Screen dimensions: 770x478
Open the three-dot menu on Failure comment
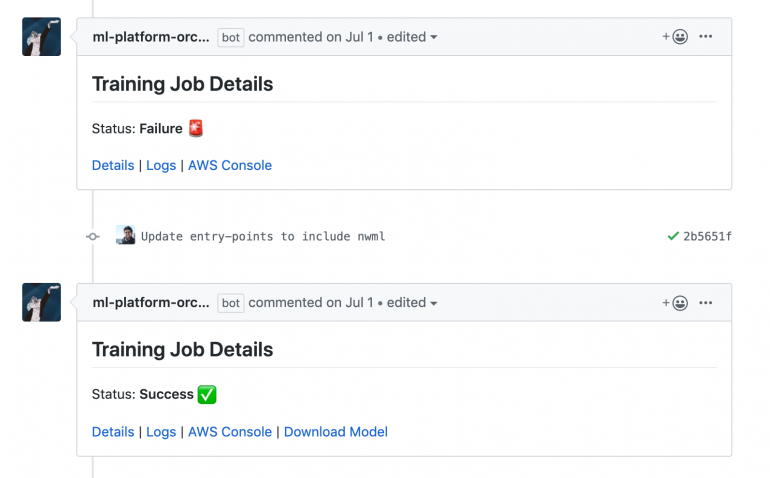(706, 37)
